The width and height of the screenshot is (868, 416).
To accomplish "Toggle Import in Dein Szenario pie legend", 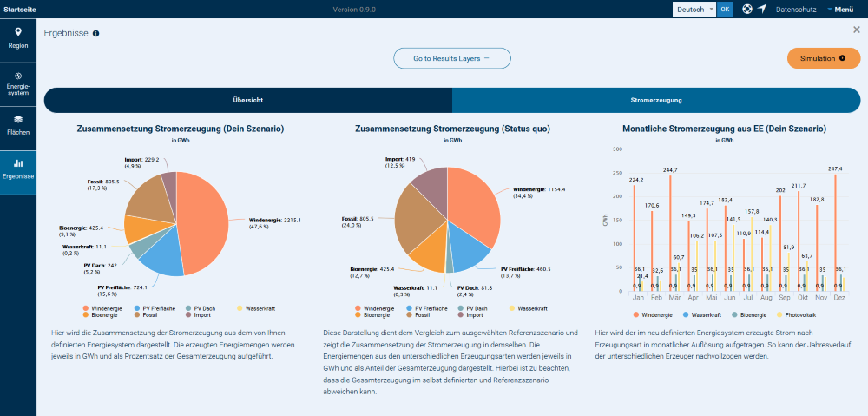I will point(198,315).
